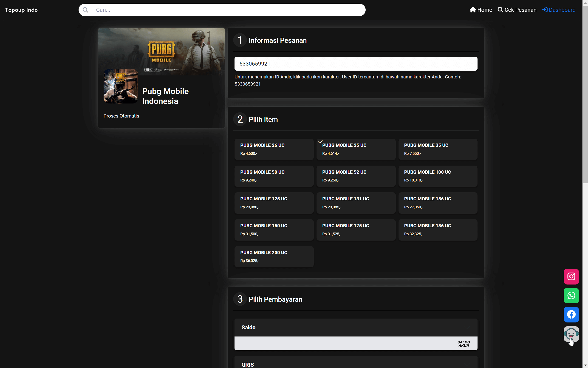
Task: Click the Informasi Pesanan heading
Action: coord(277,40)
